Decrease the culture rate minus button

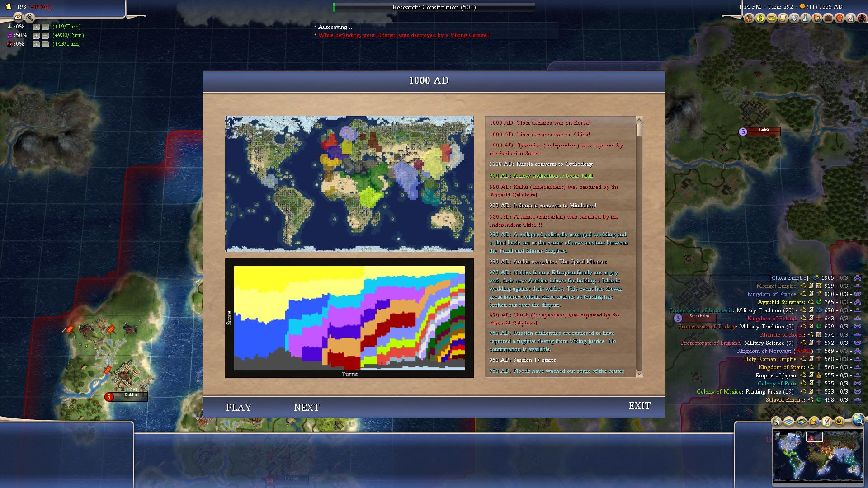(x=45, y=36)
